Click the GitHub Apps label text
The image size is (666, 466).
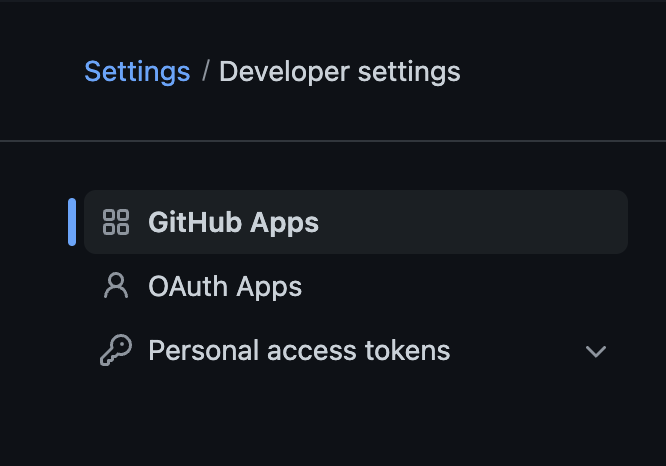(234, 223)
